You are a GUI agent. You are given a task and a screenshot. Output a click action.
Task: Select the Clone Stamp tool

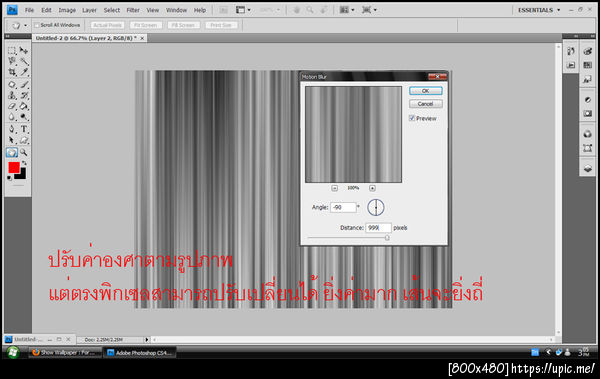pos(12,95)
